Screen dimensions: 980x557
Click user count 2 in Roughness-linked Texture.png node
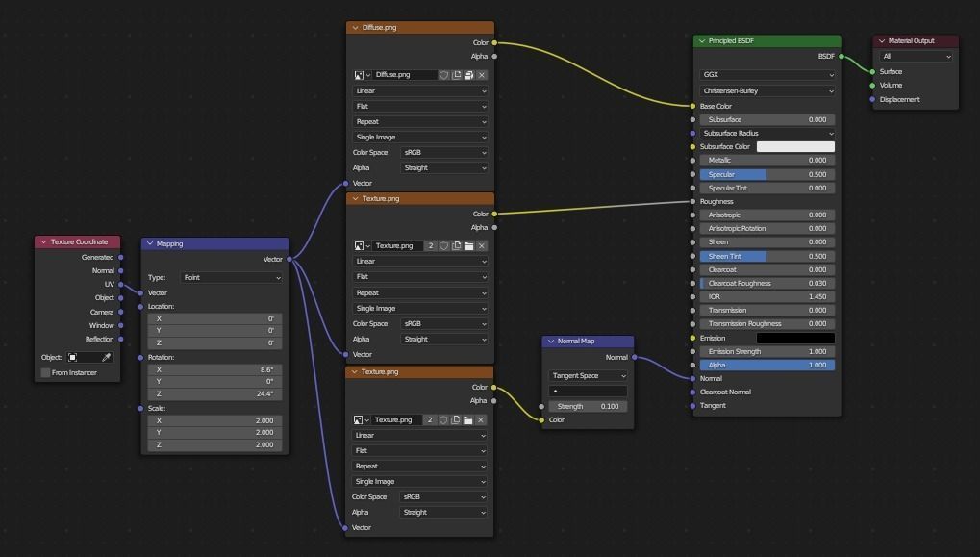coord(431,246)
